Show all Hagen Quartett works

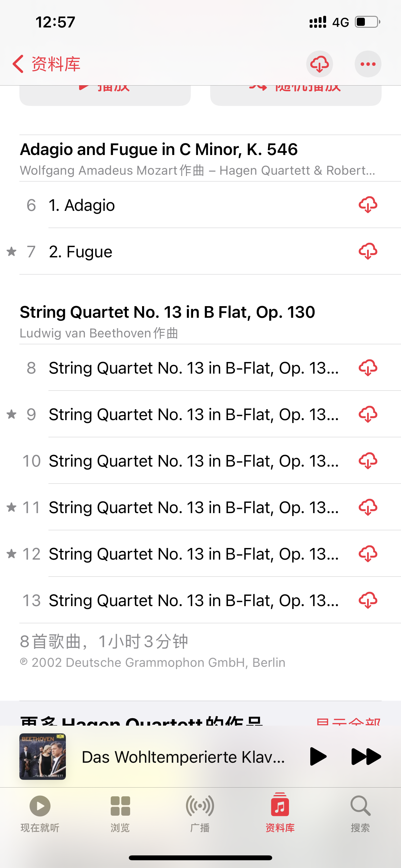pyautogui.click(x=348, y=720)
